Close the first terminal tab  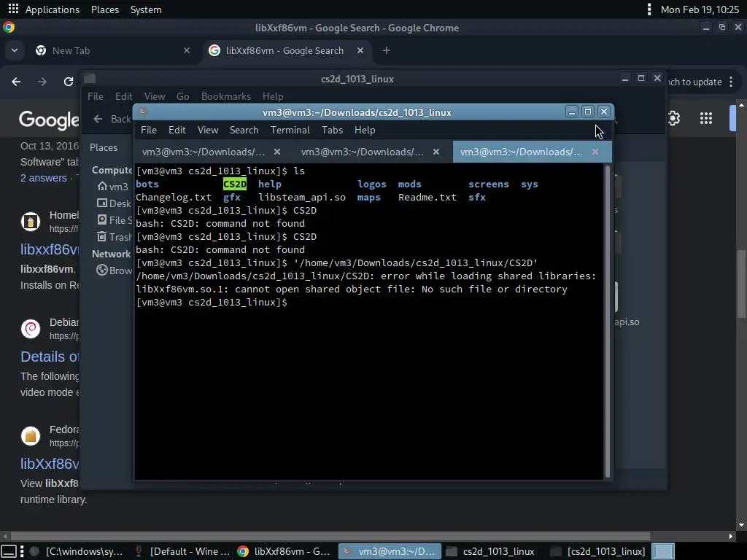[276, 152]
